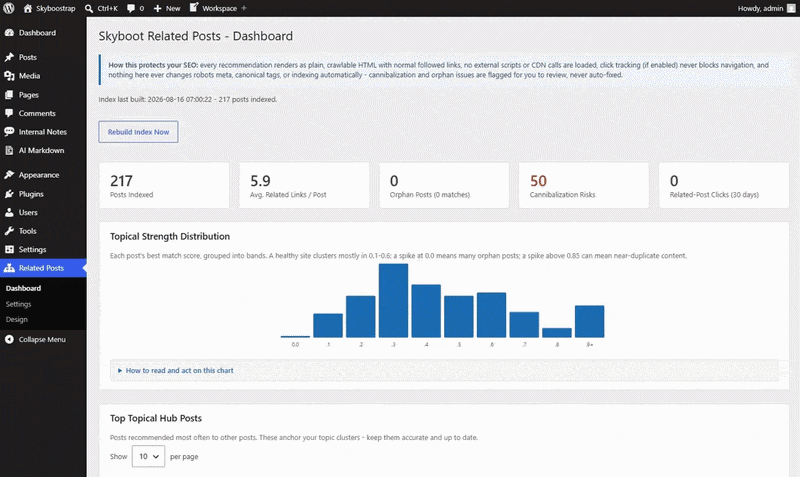800x477 pixels.
Task: Click Workspace link in top bar
Action: (219, 8)
